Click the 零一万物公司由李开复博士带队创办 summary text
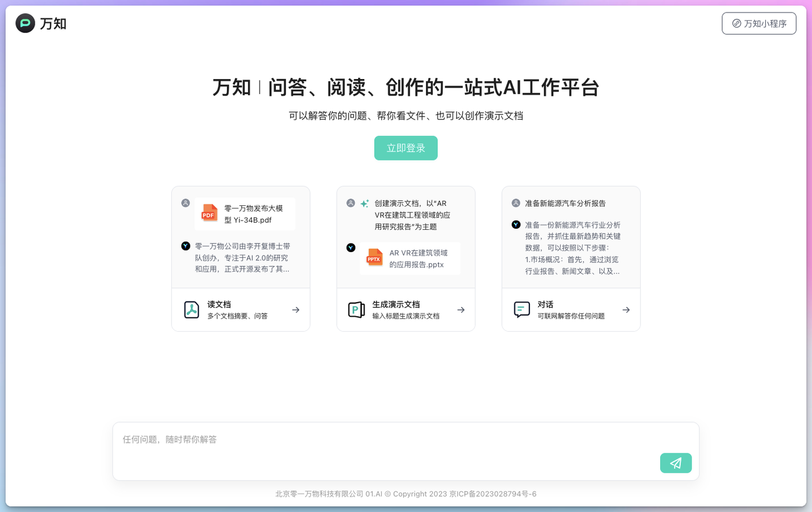Screen dimensions: 812x512 tap(243, 258)
